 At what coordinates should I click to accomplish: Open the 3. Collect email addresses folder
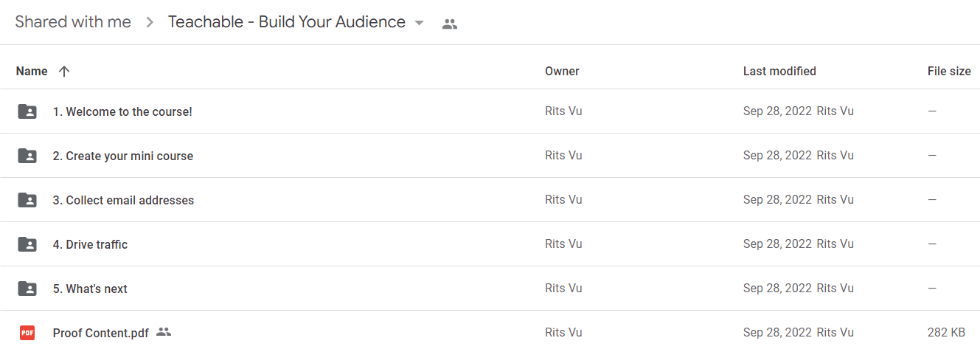[123, 200]
